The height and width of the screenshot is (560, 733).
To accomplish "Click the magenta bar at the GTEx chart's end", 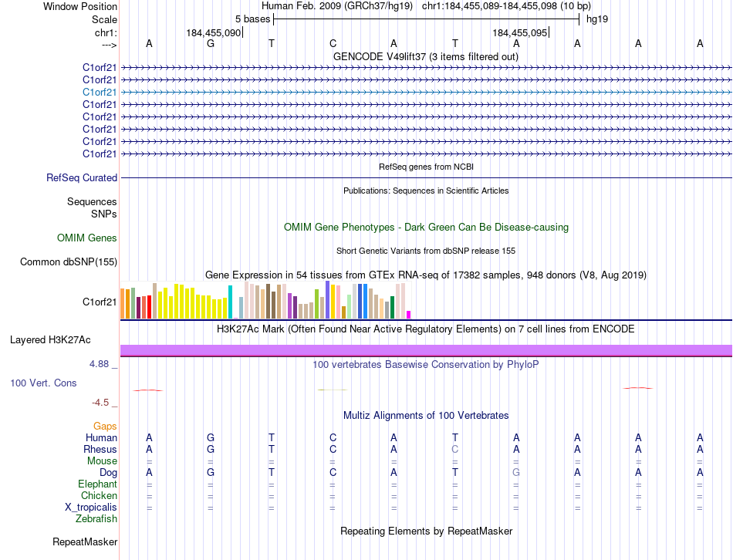I will pos(409,315).
